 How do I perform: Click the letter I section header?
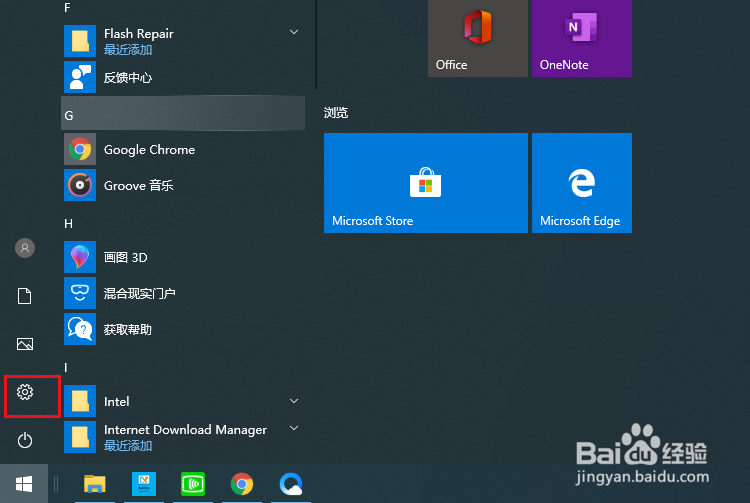tap(66, 368)
